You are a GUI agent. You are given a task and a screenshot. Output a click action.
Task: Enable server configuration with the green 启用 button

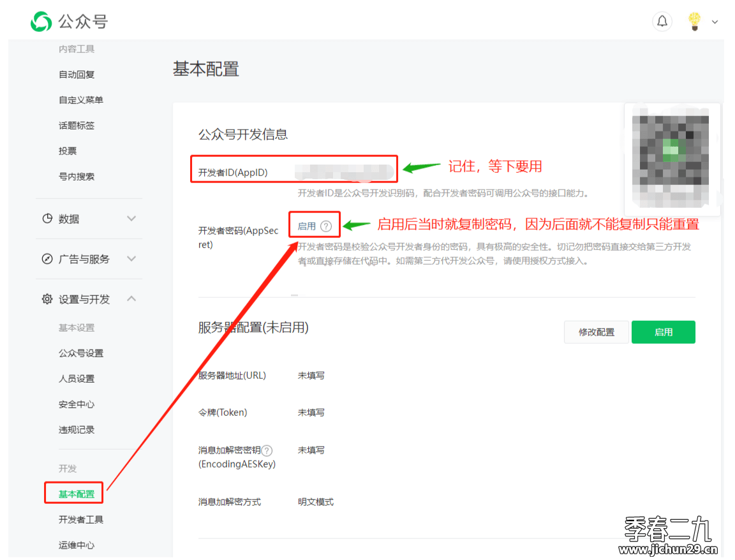tap(663, 332)
